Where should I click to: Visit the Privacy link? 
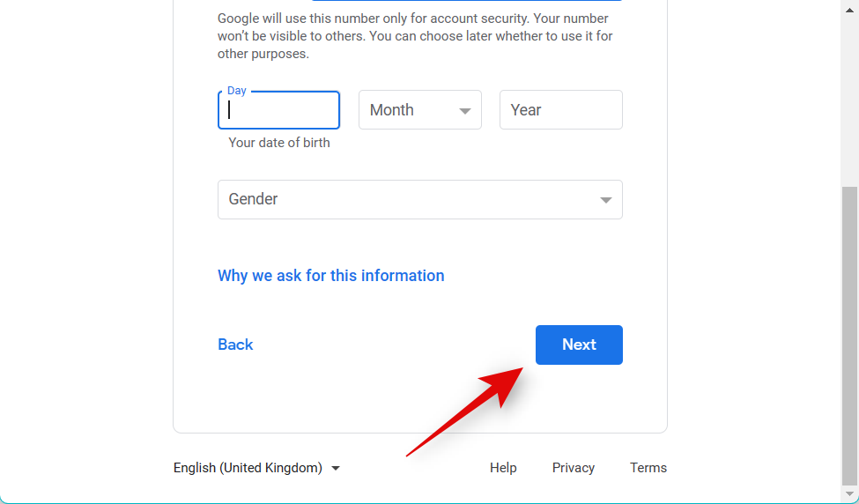574,468
